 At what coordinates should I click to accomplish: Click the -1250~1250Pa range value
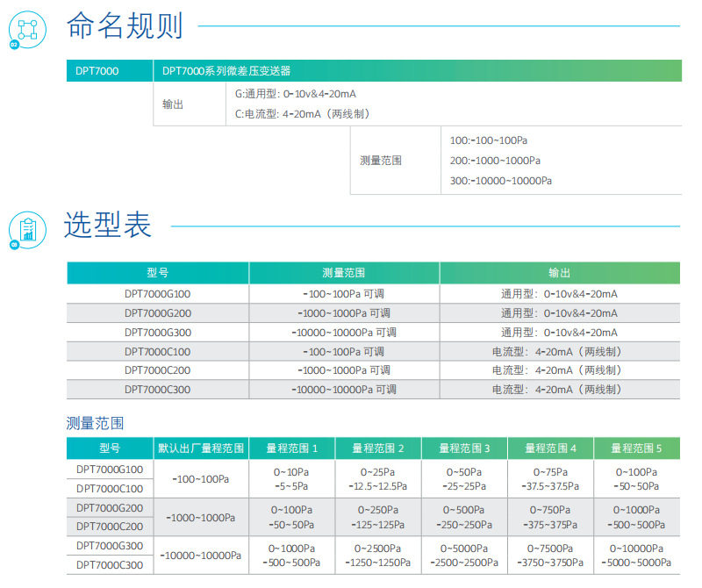(378, 563)
